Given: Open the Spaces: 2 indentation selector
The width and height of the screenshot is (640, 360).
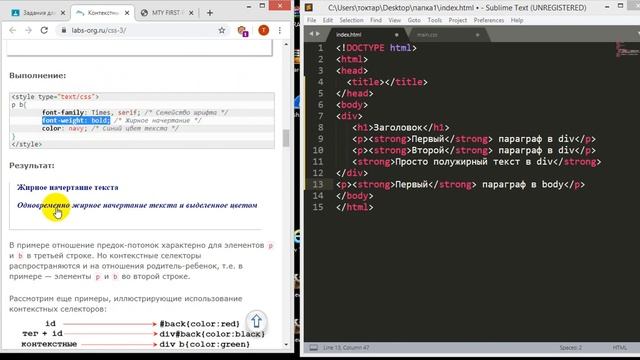Looking at the screenshot, I should [x=570, y=348].
